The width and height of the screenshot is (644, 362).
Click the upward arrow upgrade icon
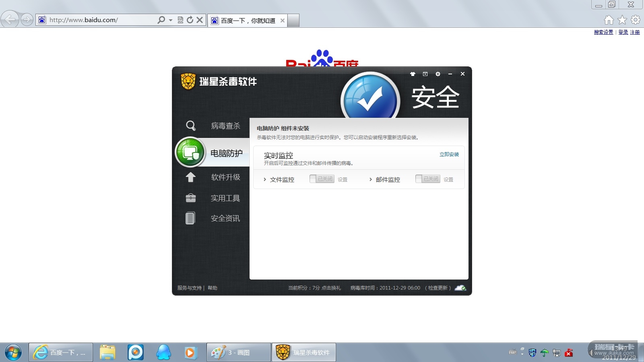pyautogui.click(x=191, y=177)
